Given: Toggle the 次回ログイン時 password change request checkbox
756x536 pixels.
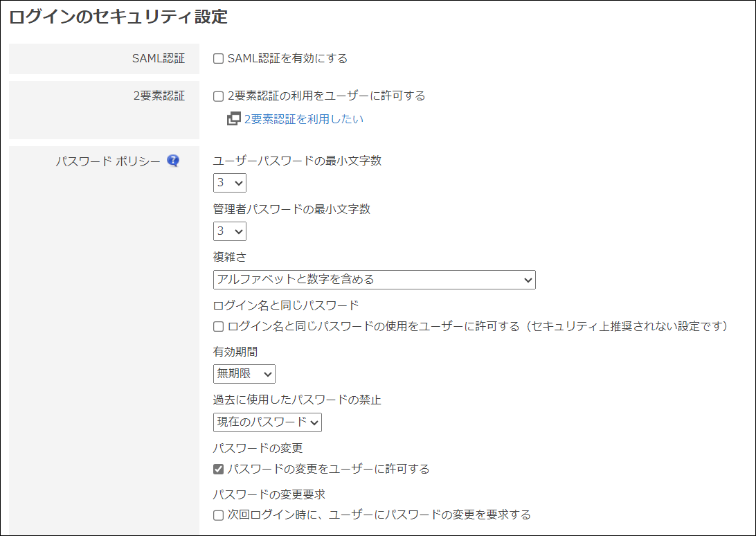Looking at the screenshot, I should click(219, 515).
